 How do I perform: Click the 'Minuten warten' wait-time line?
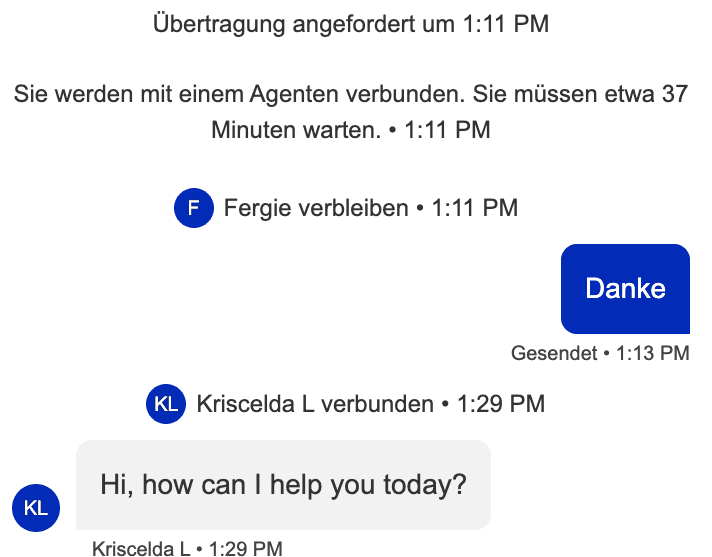296,131
